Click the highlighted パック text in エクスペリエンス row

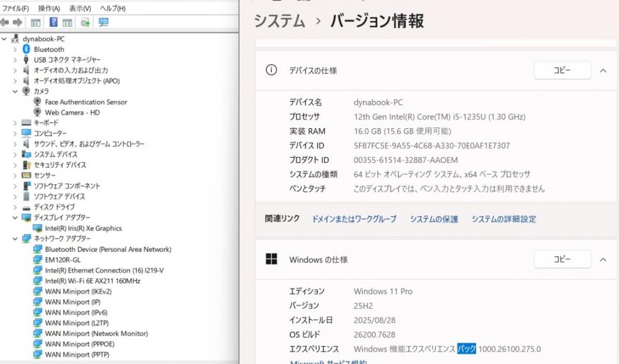(466, 349)
